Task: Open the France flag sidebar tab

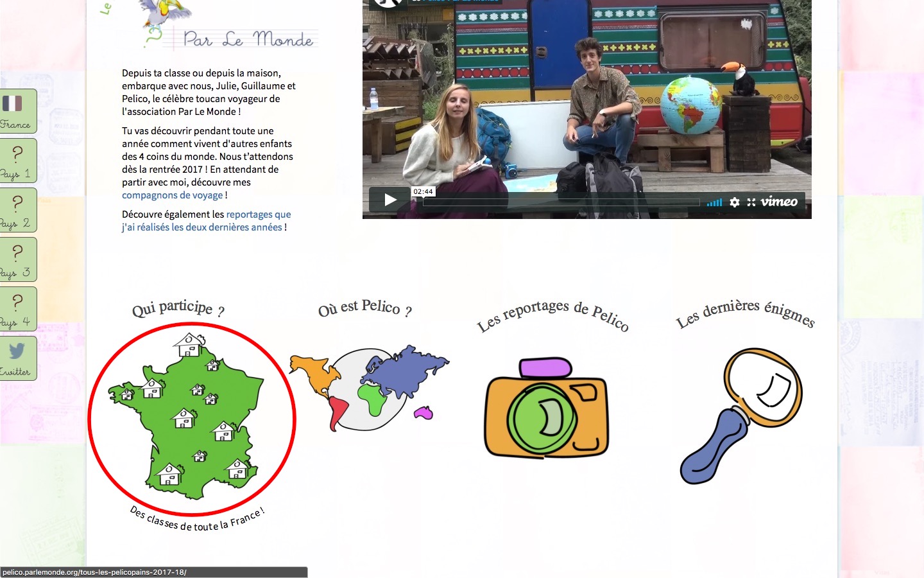Action: [18, 111]
